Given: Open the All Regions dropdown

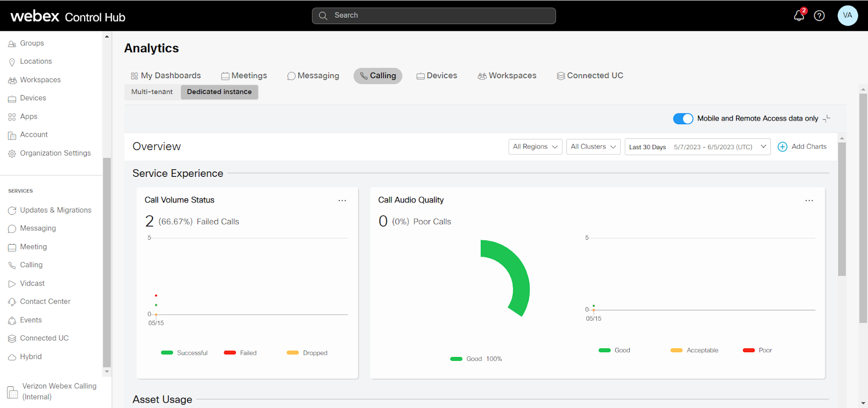Looking at the screenshot, I should (535, 146).
